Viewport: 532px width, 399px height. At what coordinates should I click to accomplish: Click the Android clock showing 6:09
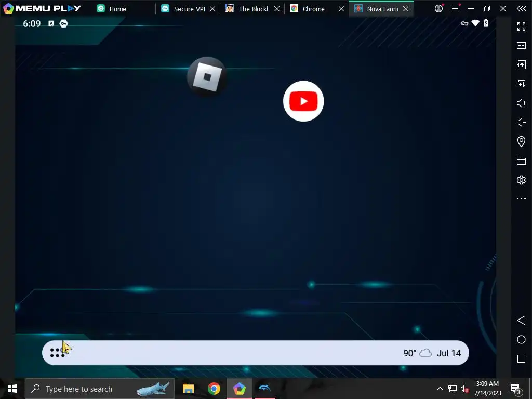32,23
